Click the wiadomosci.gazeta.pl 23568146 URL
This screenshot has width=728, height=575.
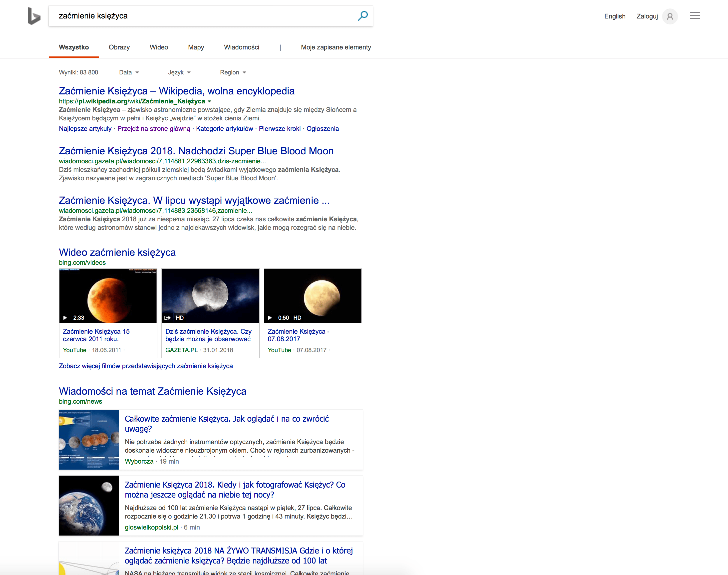[x=156, y=211]
